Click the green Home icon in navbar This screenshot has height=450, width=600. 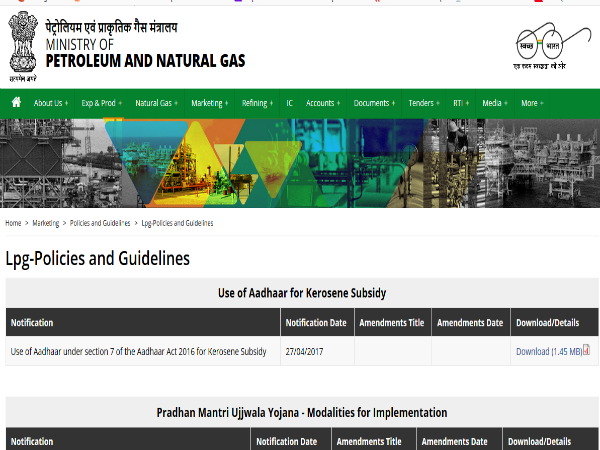tap(16, 102)
